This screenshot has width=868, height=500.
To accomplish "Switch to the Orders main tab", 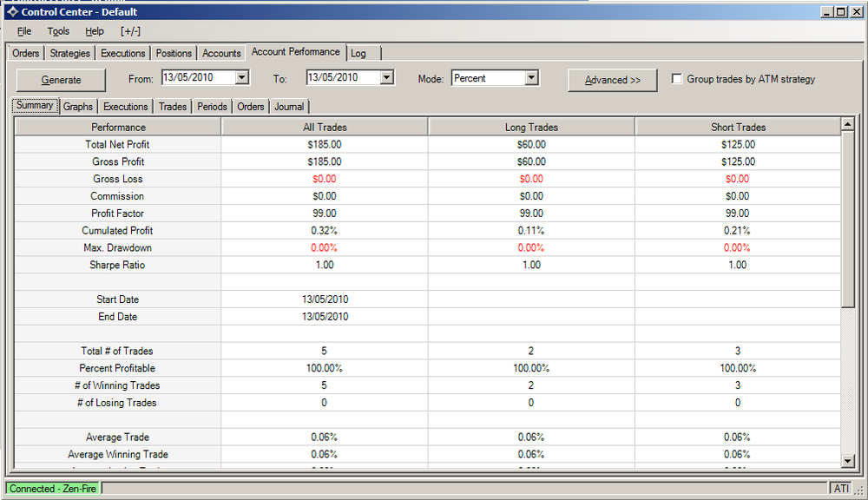I will point(26,53).
